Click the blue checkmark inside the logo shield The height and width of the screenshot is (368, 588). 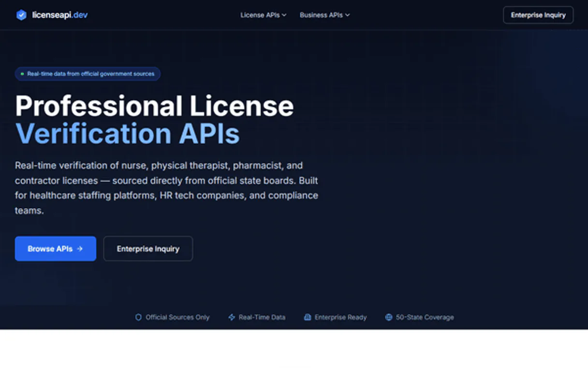click(21, 15)
